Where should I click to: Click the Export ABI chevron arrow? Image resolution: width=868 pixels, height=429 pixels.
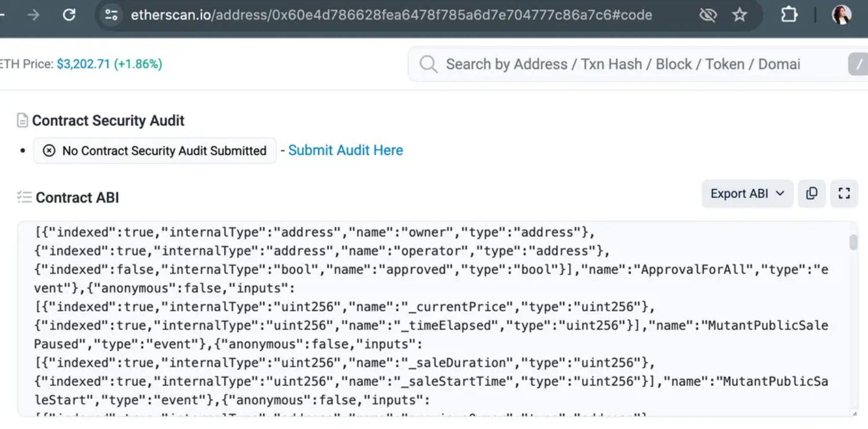pyautogui.click(x=780, y=193)
